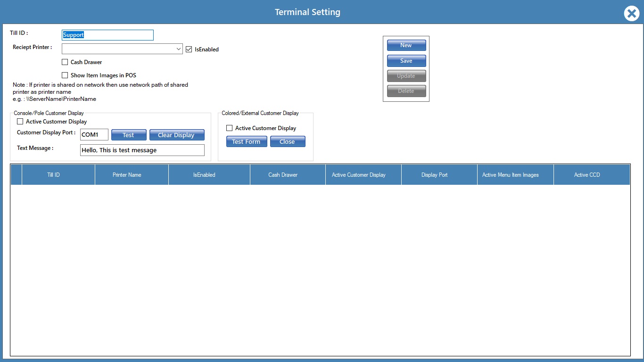Viewport: 644px width, 362px height.
Task: Enable the Cash Drawer checkbox
Action: tap(65, 62)
